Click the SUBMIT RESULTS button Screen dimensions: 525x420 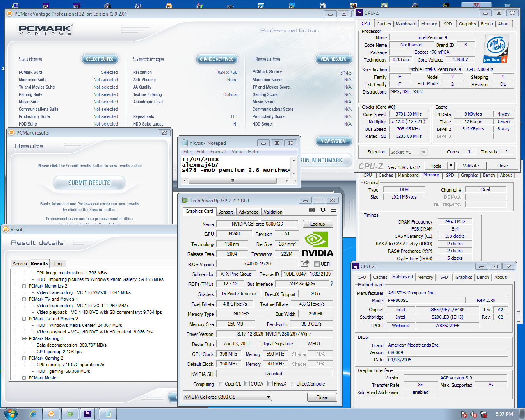coord(89,183)
